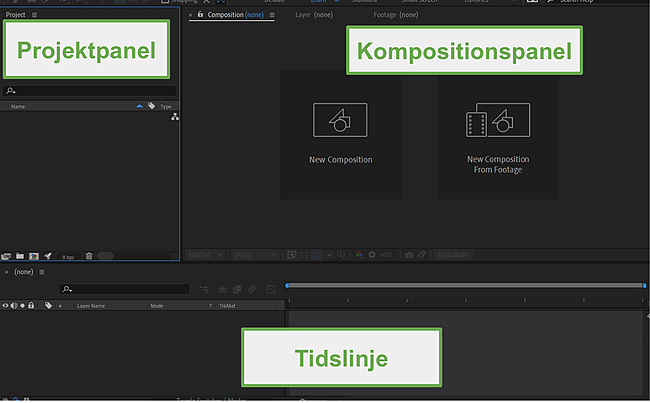The image size is (650, 403).
Task: Take a snapshot with the camera icon
Action: point(409,255)
